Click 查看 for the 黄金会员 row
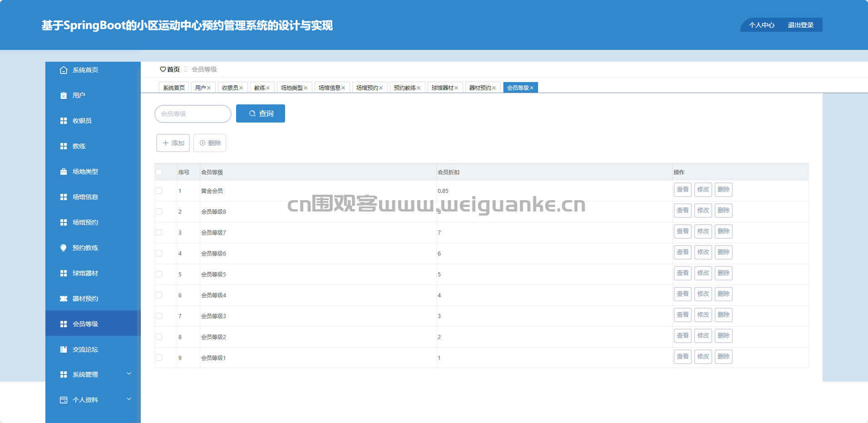 [x=683, y=190]
